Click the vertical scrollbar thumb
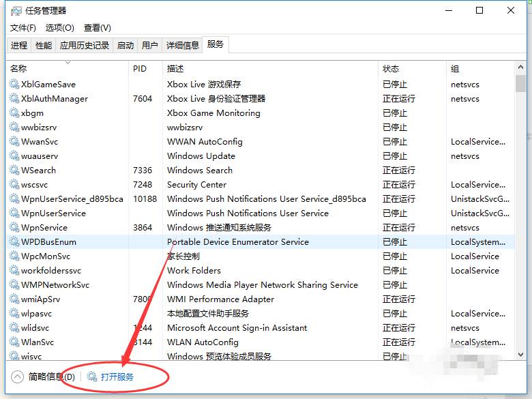Screen dimensions: 532x399 tap(520, 83)
